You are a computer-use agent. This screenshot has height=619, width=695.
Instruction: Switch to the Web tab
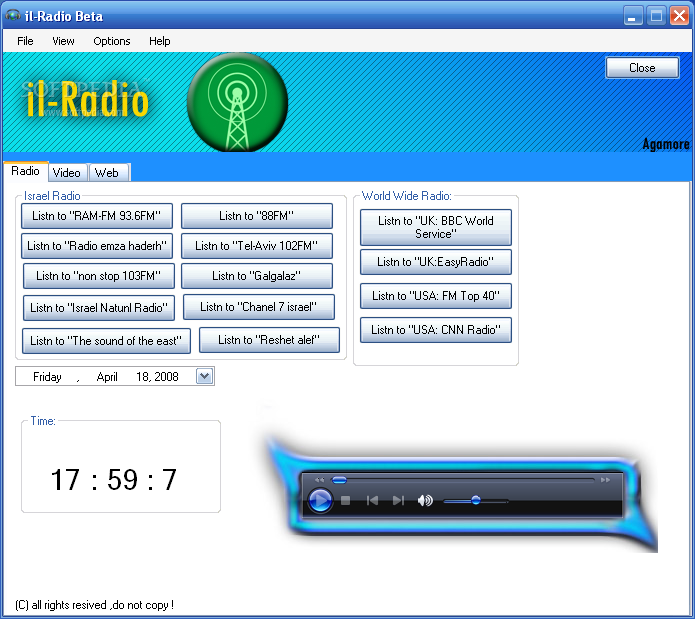click(x=107, y=173)
